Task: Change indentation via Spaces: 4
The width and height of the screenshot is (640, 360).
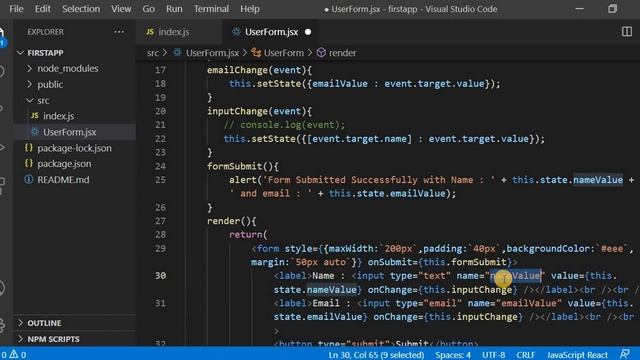Action: (453, 355)
